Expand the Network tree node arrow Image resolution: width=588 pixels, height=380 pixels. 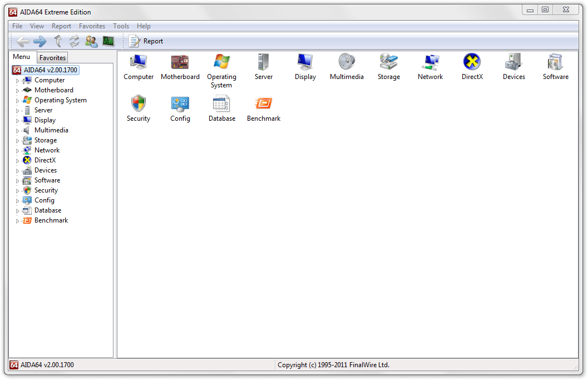[17, 151]
